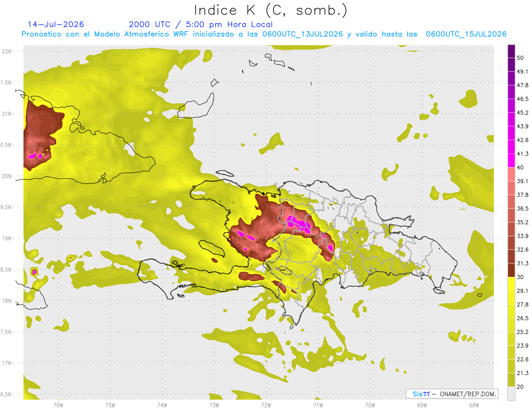
Task: Click the gray swatch below 20 on colorbar
Action: click(511, 394)
